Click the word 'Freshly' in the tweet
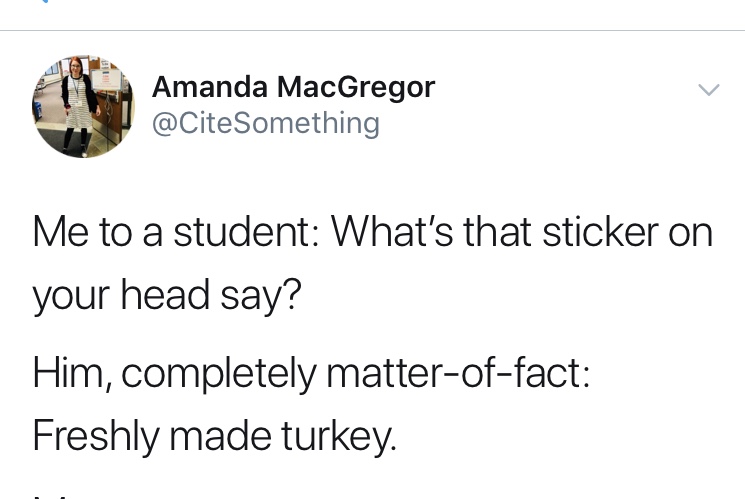The width and height of the screenshot is (745, 499). click(x=88, y=436)
